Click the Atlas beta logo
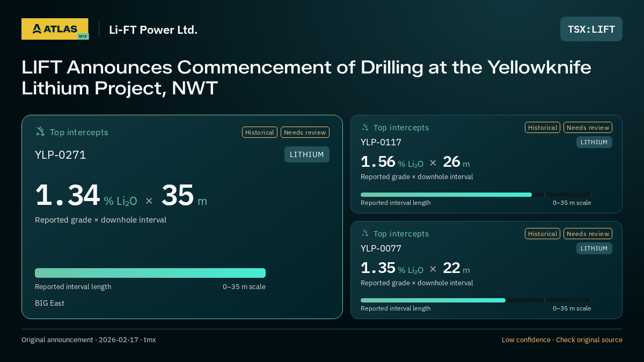 [x=55, y=29]
